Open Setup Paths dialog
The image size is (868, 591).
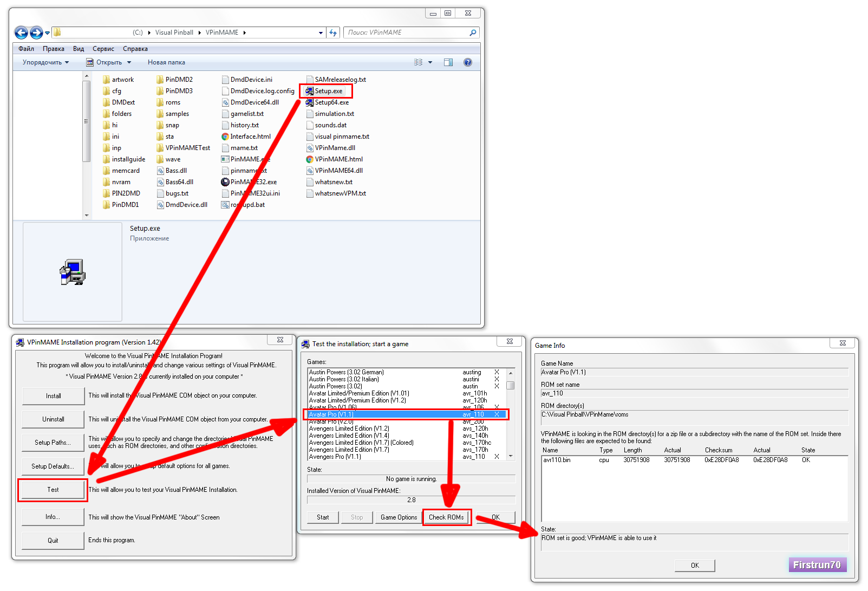coord(53,443)
